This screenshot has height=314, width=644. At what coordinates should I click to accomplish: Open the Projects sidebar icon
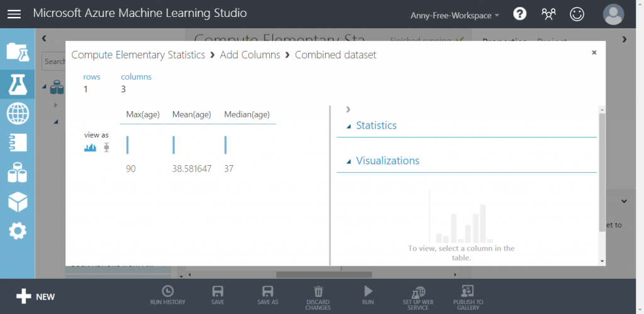tap(18, 52)
